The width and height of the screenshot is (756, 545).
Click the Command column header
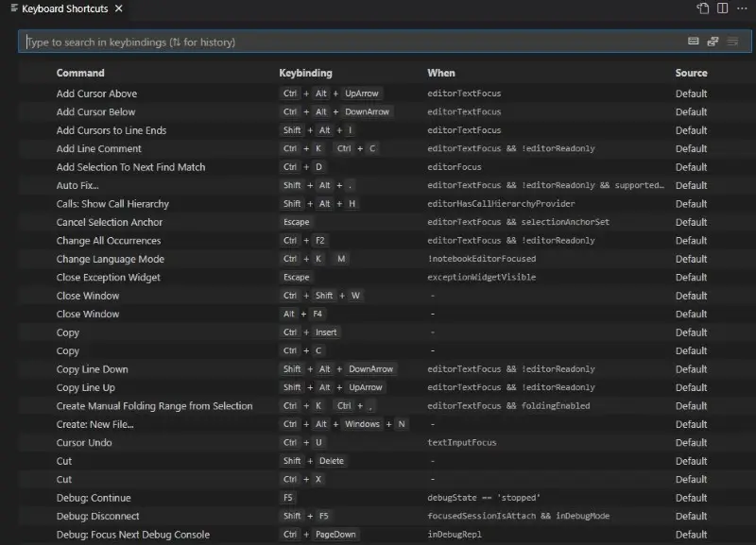[x=80, y=73]
